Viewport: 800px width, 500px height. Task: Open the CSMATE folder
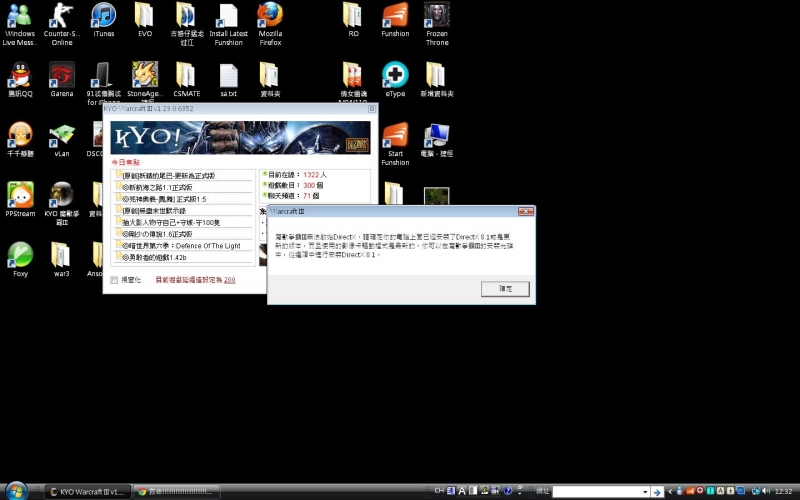(187, 79)
